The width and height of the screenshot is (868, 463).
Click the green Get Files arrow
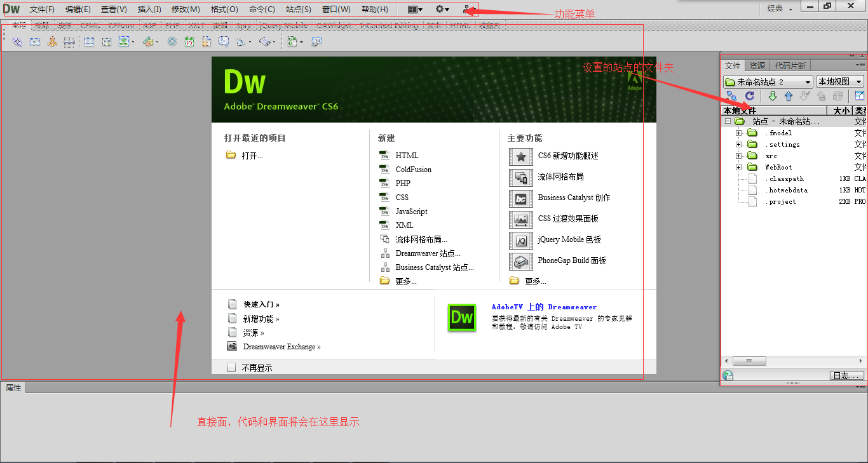click(773, 96)
